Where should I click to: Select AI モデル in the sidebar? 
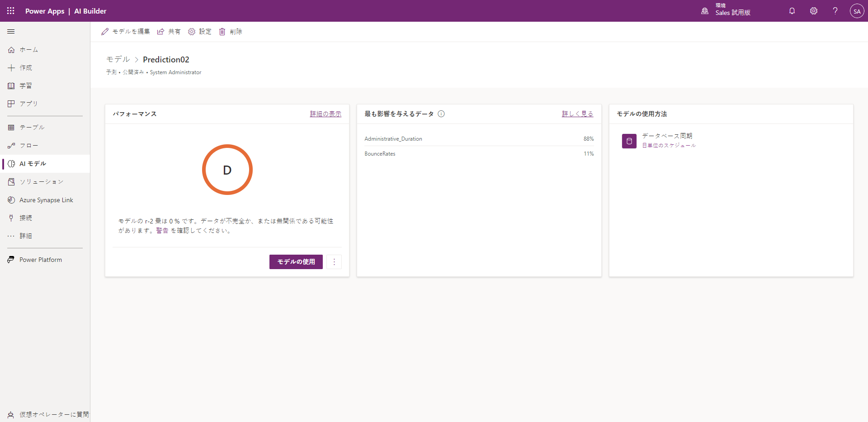(x=33, y=164)
